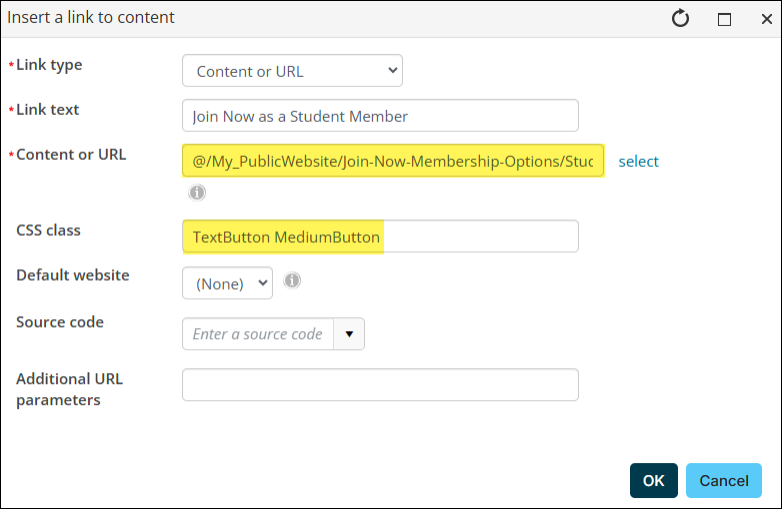Click the Link text input field
The height and width of the screenshot is (509, 782).
pyautogui.click(x=380, y=116)
